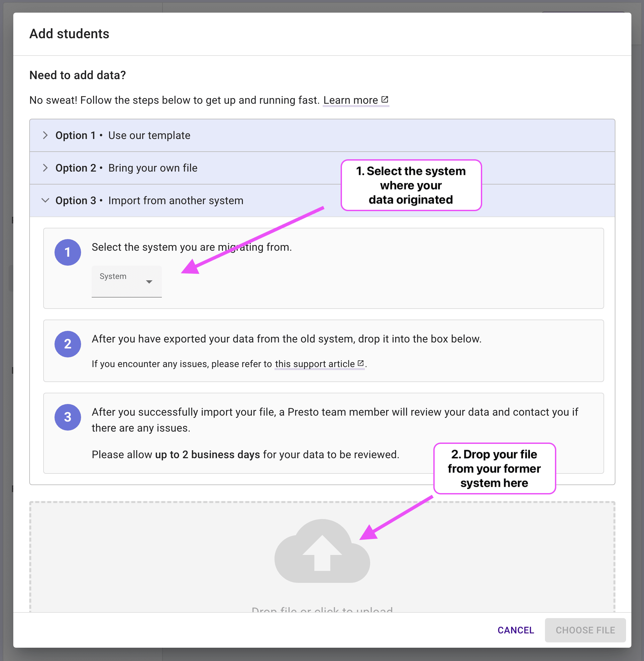The image size is (644, 661).
Task: Select Use our template option header
Action: click(x=149, y=135)
